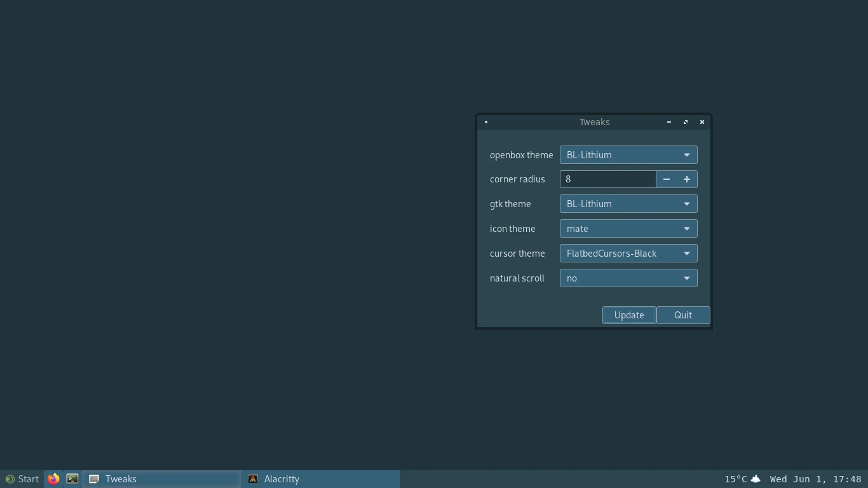The width and height of the screenshot is (868, 488).
Task: Click the Start menu button
Action: click(22, 479)
